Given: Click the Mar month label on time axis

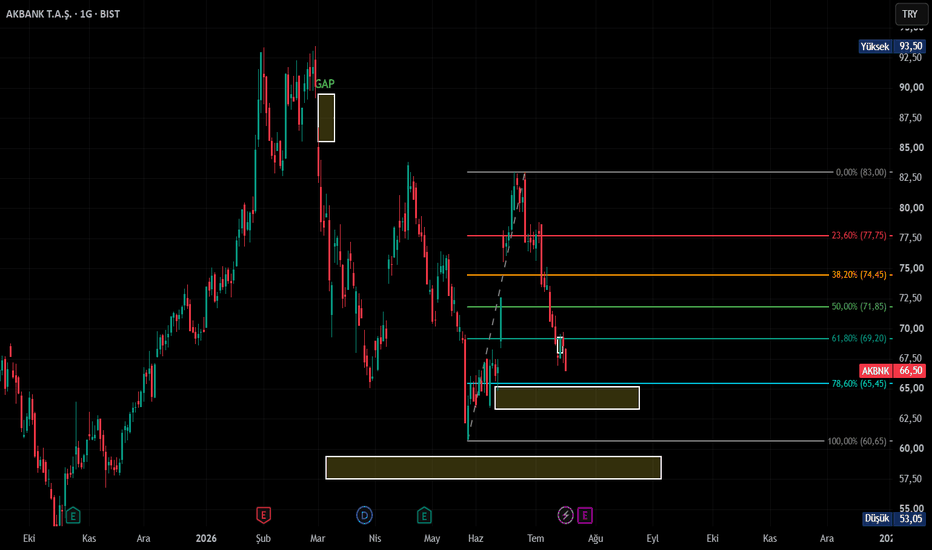Looking at the screenshot, I should (317, 538).
